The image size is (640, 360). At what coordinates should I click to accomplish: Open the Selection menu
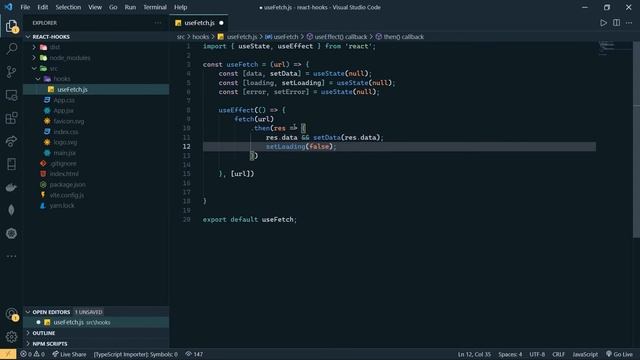tap(68, 7)
